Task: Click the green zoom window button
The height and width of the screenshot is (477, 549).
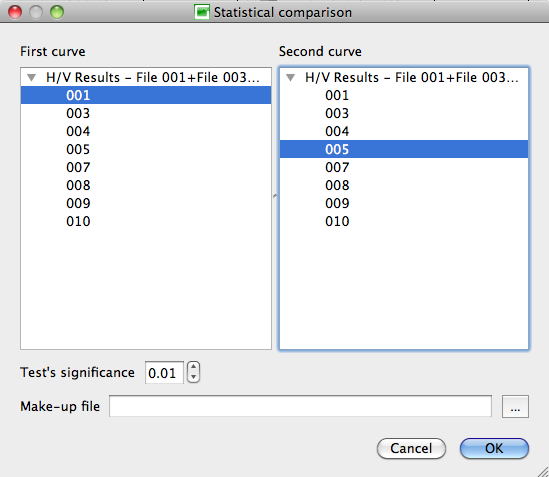Action: (57, 12)
